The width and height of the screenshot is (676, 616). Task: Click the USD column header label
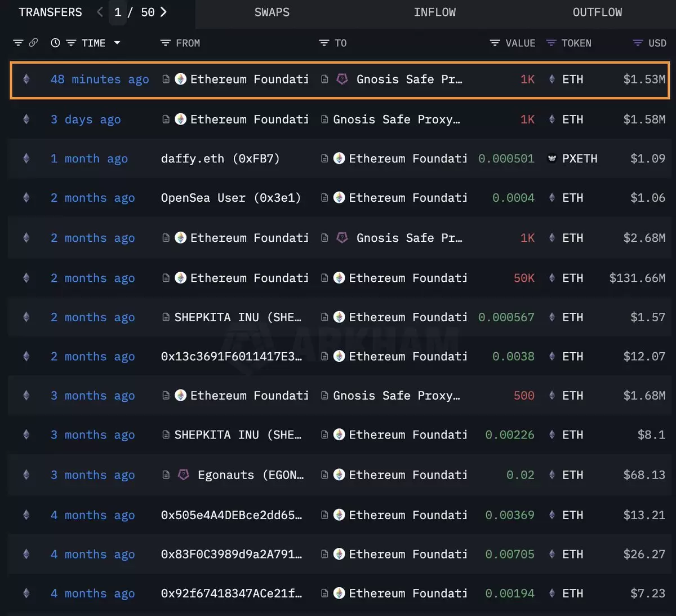pos(657,43)
